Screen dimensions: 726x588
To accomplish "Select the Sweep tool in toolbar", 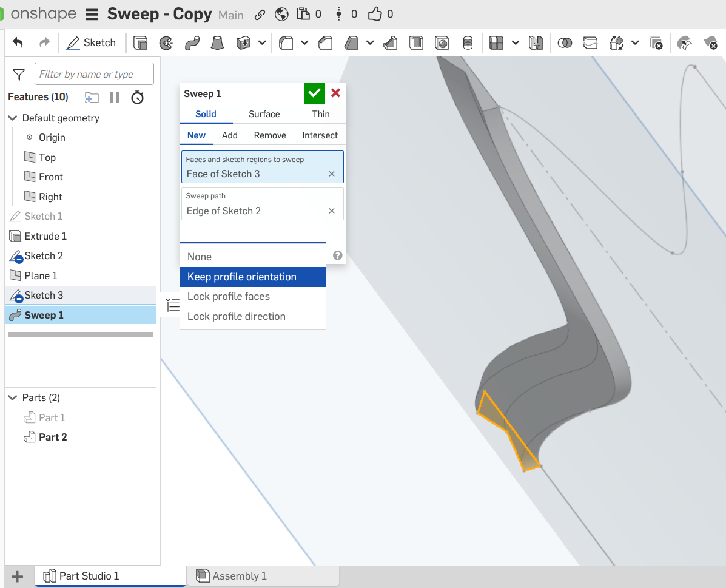I will [192, 42].
